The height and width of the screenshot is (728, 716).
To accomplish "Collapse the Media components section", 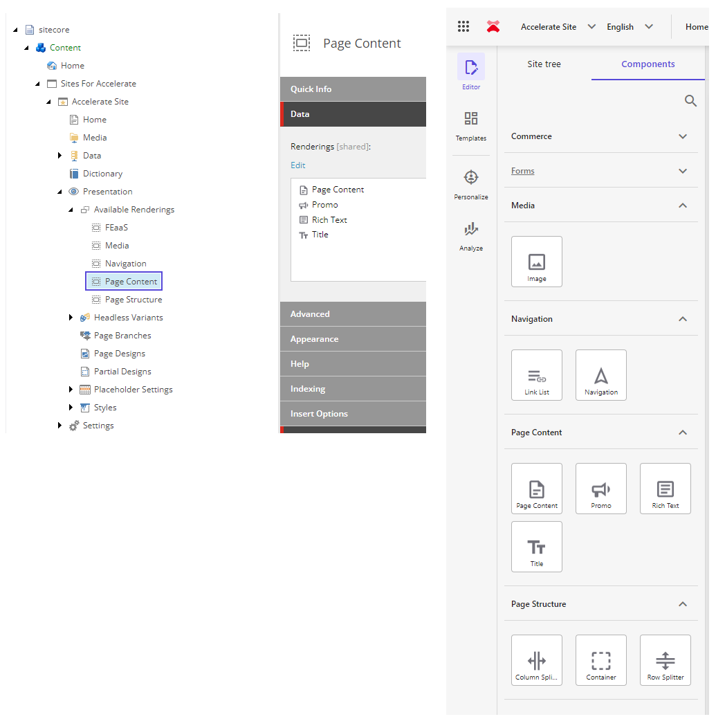I will pyautogui.click(x=683, y=206).
